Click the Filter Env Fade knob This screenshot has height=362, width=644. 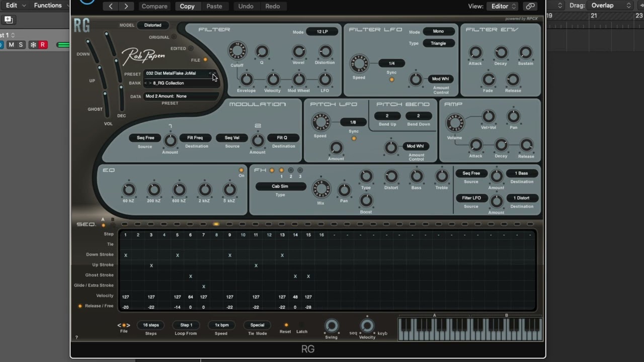[x=488, y=79]
